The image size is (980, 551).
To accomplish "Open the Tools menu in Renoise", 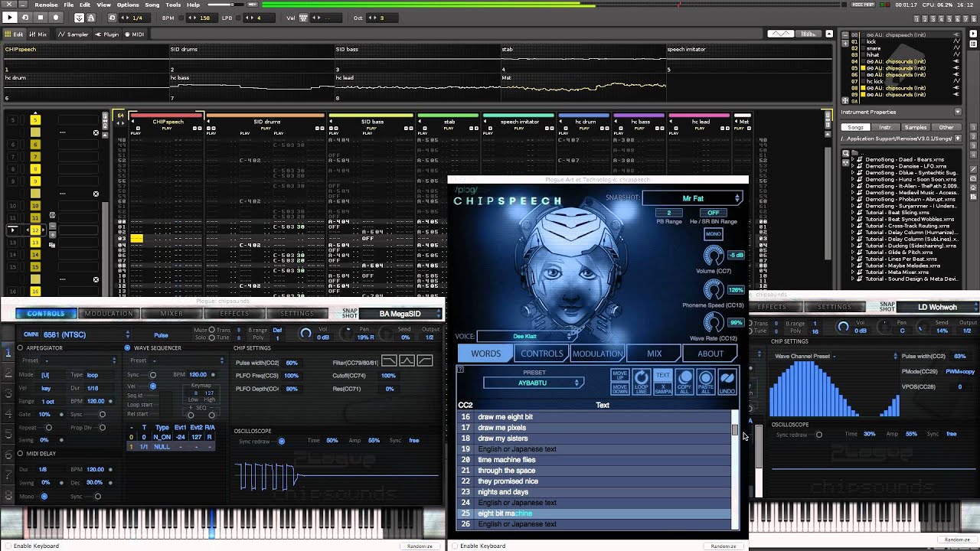I will coord(173,5).
